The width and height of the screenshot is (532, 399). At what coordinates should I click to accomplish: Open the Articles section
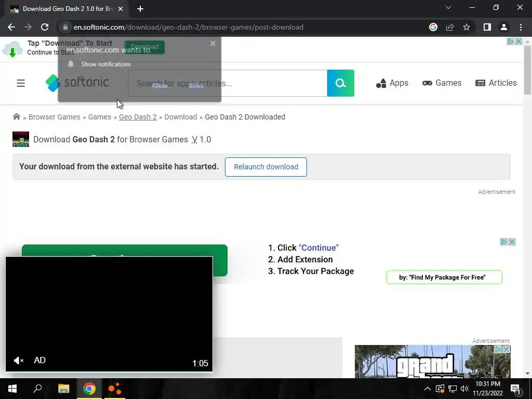(x=496, y=83)
